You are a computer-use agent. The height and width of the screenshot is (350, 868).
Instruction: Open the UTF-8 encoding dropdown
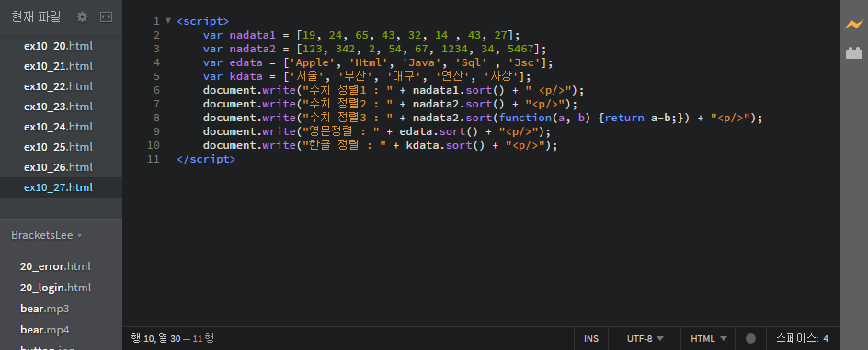(645, 338)
